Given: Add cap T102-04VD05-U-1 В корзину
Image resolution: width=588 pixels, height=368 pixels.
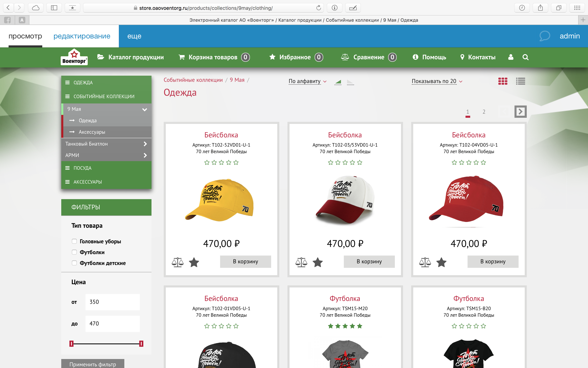Looking at the screenshot, I should [x=493, y=262].
